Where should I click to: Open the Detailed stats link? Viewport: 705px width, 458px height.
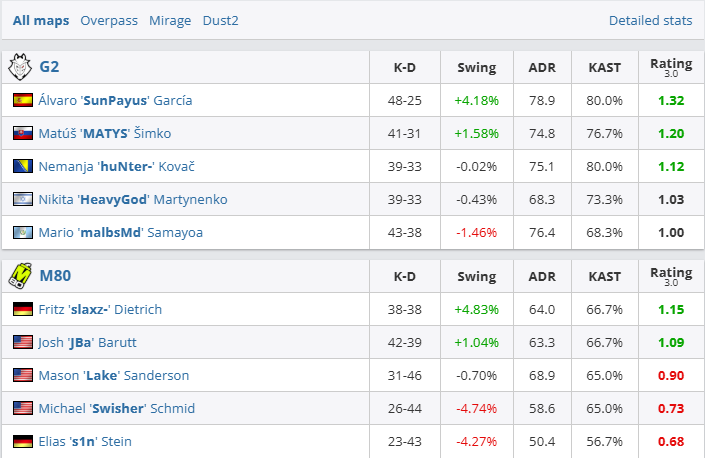coord(650,20)
